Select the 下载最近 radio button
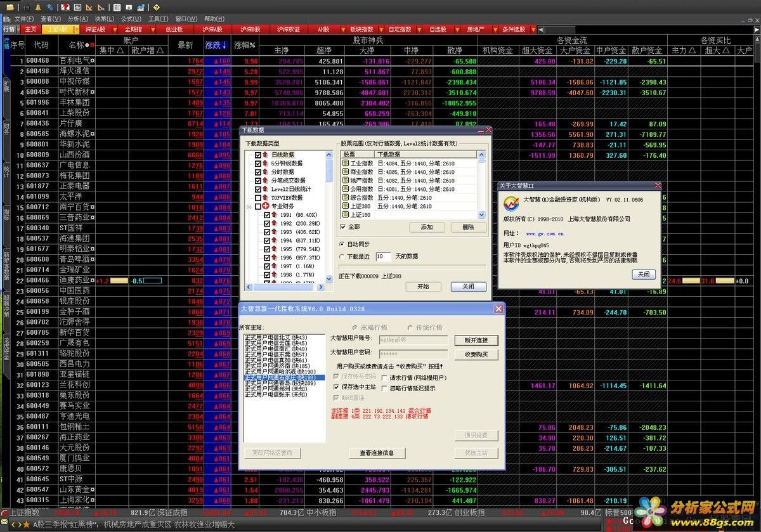Viewport: 761px width, 532px height. click(x=342, y=257)
